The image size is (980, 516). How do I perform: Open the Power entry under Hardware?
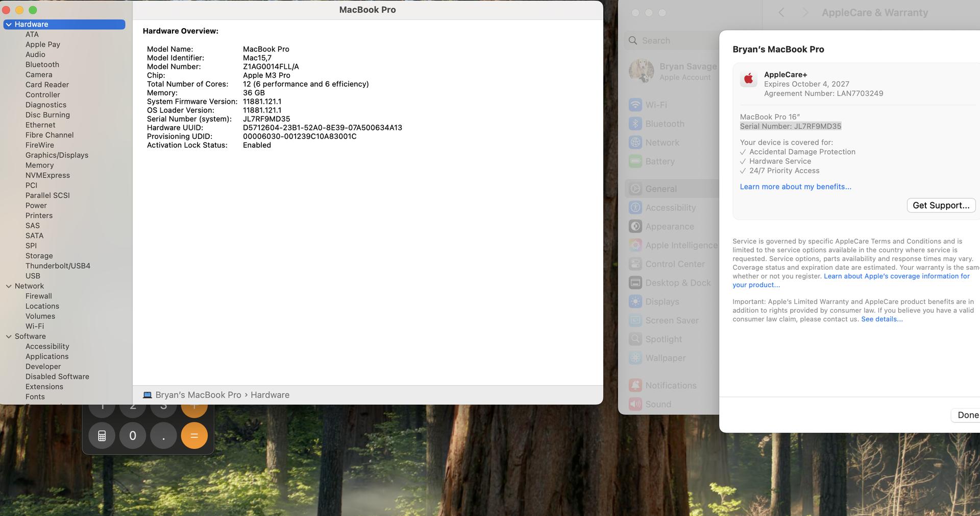[x=36, y=205]
